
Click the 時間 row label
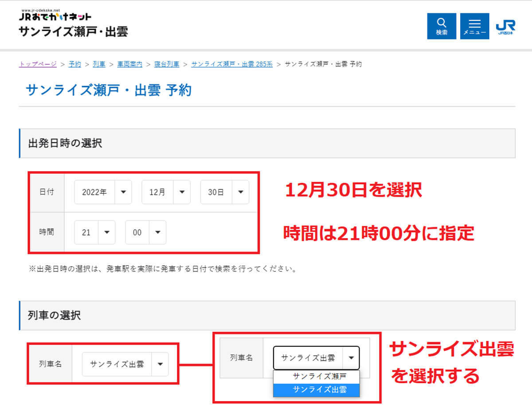coord(47,232)
